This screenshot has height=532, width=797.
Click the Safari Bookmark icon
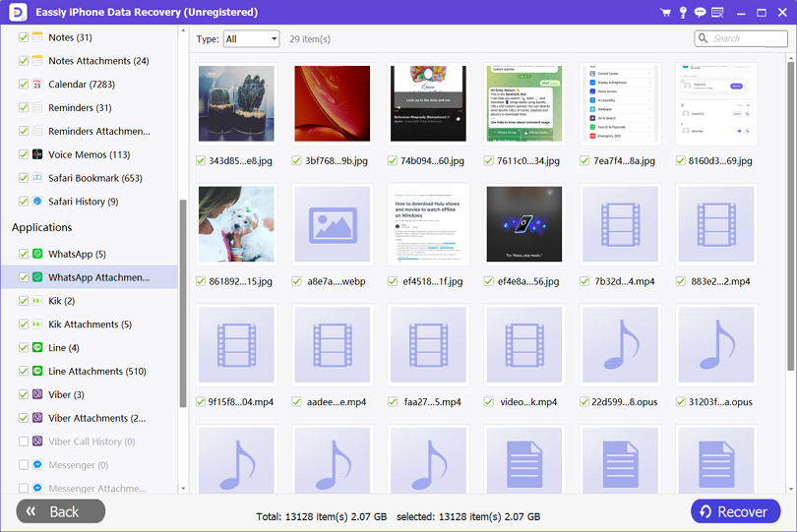(x=37, y=177)
